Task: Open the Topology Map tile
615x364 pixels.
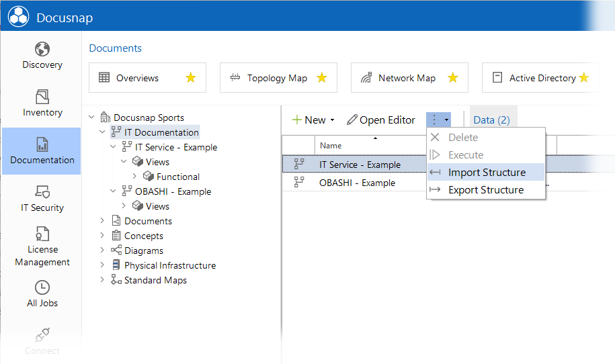Action: [278, 78]
